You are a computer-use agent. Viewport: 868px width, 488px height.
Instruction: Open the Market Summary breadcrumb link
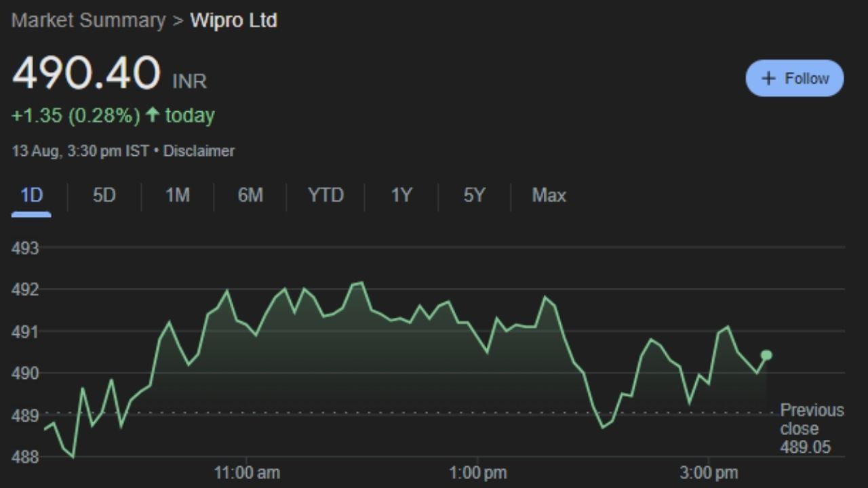(89, 20)
